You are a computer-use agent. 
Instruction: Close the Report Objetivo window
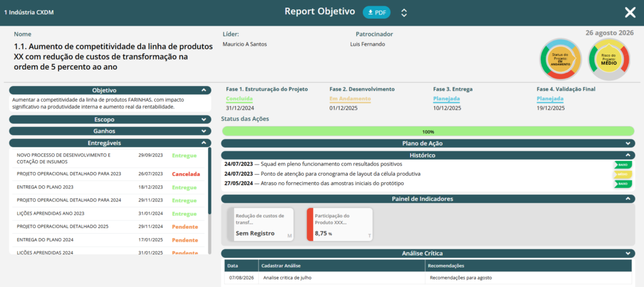pos(630,13)
